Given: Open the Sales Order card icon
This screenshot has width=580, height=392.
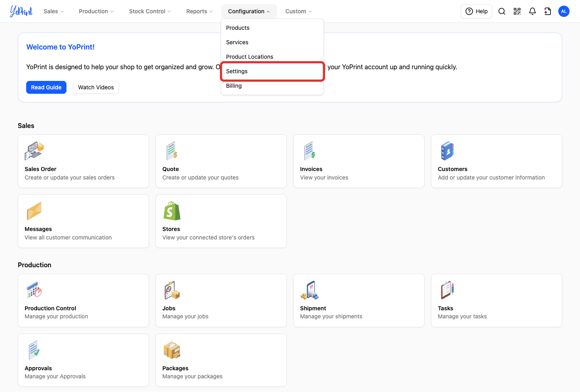Looking at the screenshot, I should click(34, 151).
